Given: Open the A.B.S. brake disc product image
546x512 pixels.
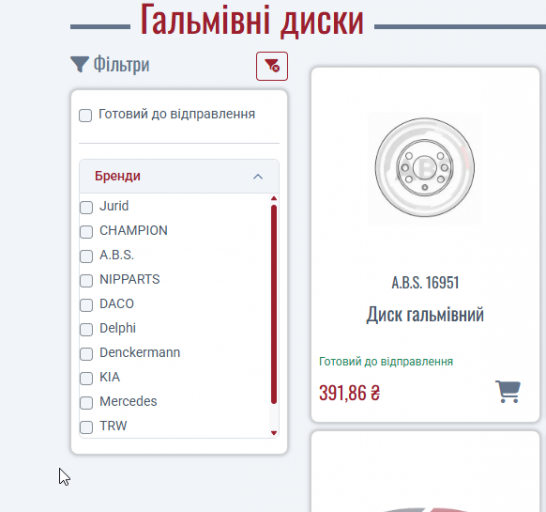Looking at the screenshot, I should pos(425,168).
